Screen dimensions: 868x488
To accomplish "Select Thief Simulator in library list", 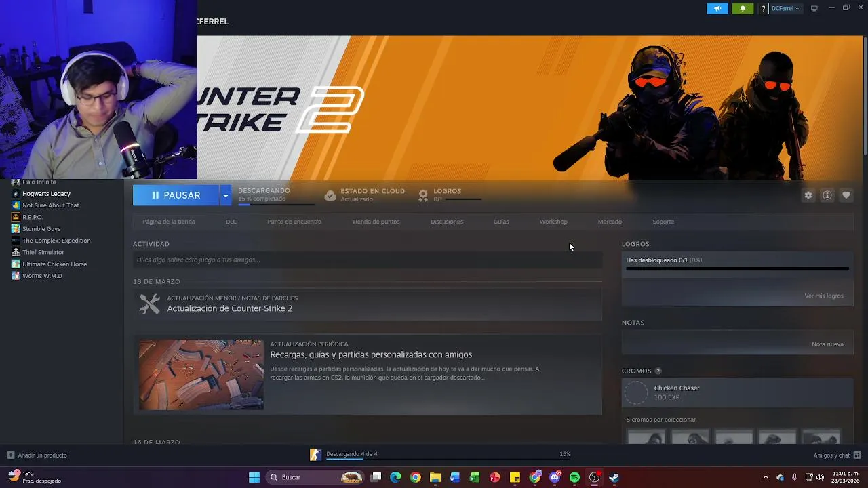I will tap(43, 252).
